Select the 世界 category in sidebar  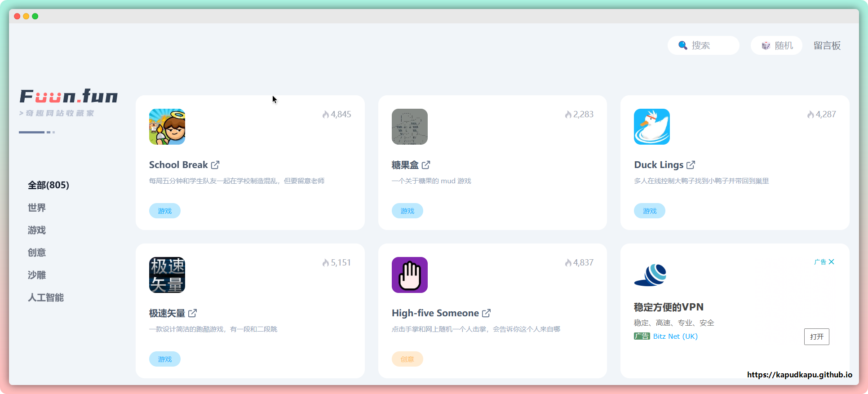pos(37,208)
